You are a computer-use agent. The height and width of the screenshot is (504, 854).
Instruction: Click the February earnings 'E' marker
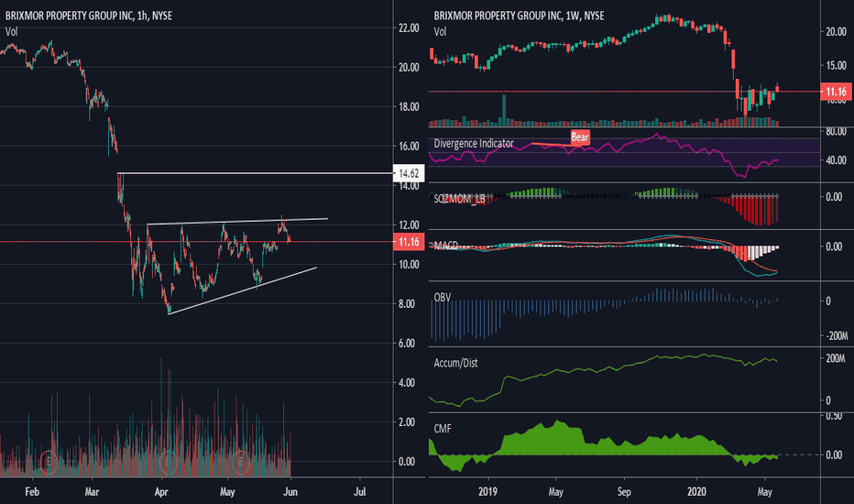(x=49, y=462)
